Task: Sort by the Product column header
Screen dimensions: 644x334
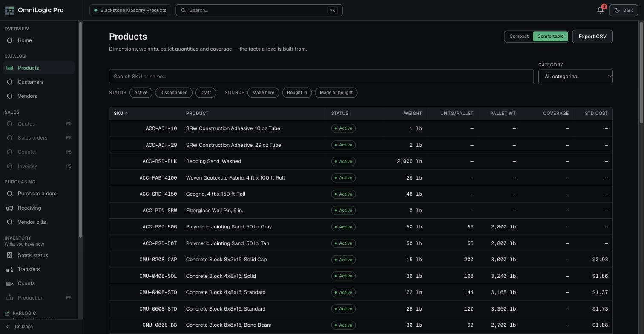Action: (x=197, y=114)
